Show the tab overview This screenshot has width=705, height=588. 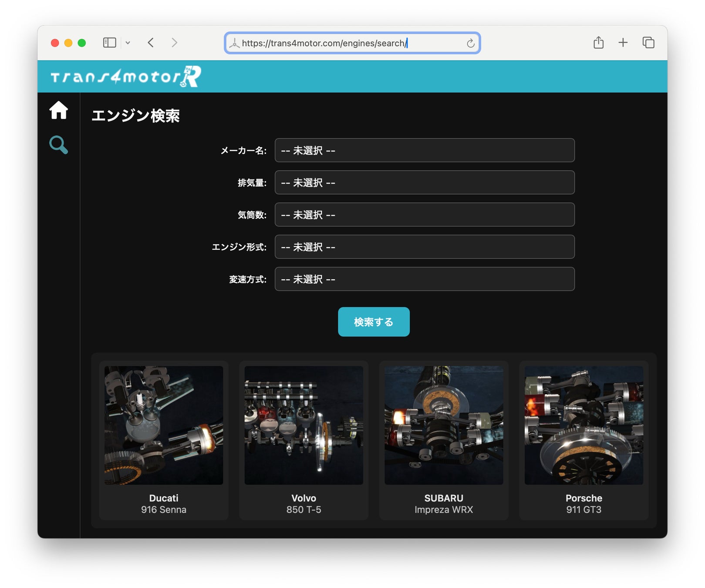648,42
